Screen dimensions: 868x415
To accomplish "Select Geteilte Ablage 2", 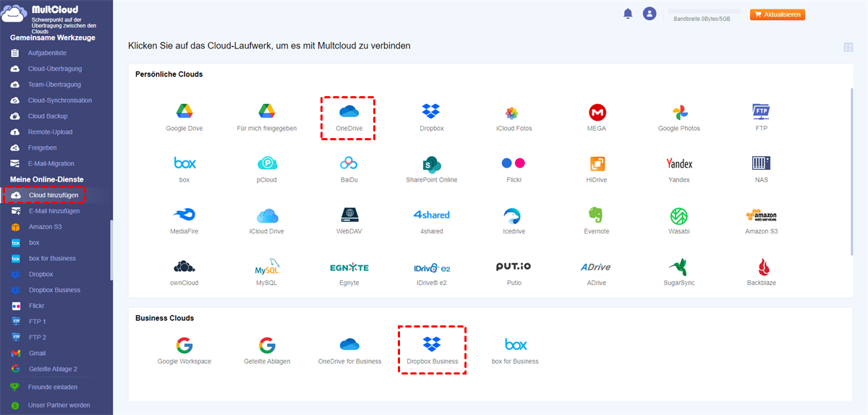I will 53,369.
